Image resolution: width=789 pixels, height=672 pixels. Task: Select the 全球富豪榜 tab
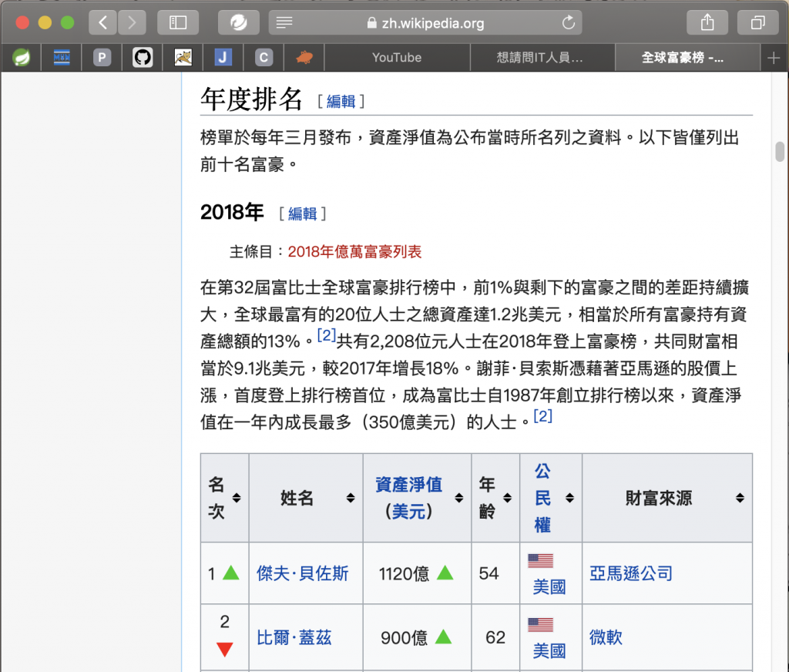(x=687, y=57)
